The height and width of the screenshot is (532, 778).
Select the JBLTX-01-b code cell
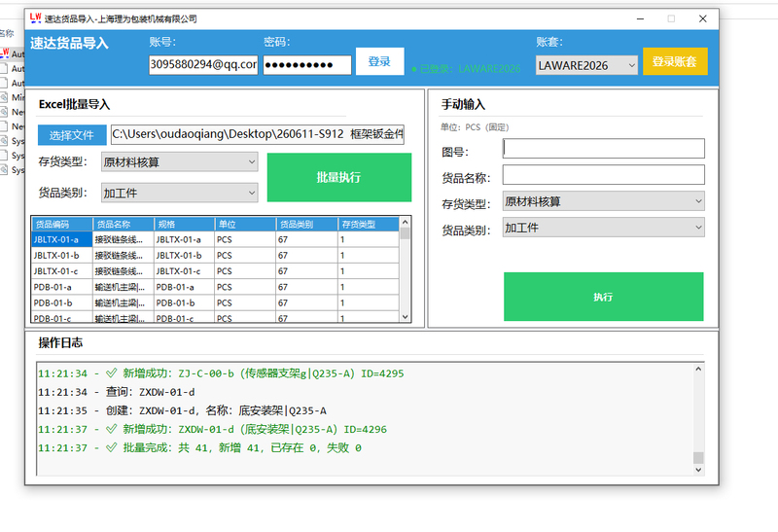pos(62,255)
